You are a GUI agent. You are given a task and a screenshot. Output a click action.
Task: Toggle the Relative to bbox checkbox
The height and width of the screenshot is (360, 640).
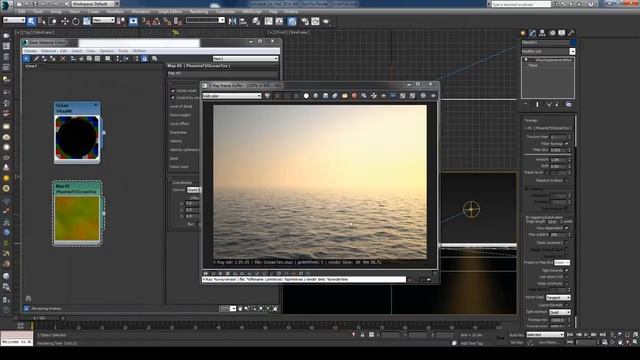pos(567,180)
